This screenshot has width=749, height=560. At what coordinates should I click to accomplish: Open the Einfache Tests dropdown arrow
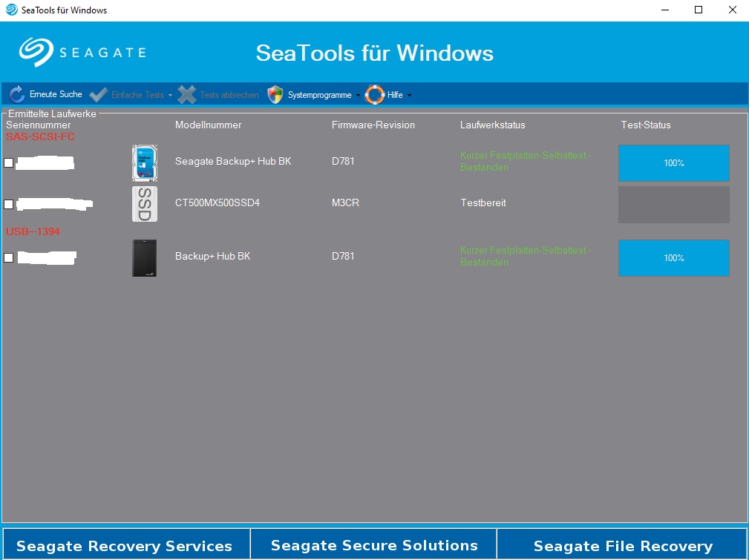(x=170, y=95)
